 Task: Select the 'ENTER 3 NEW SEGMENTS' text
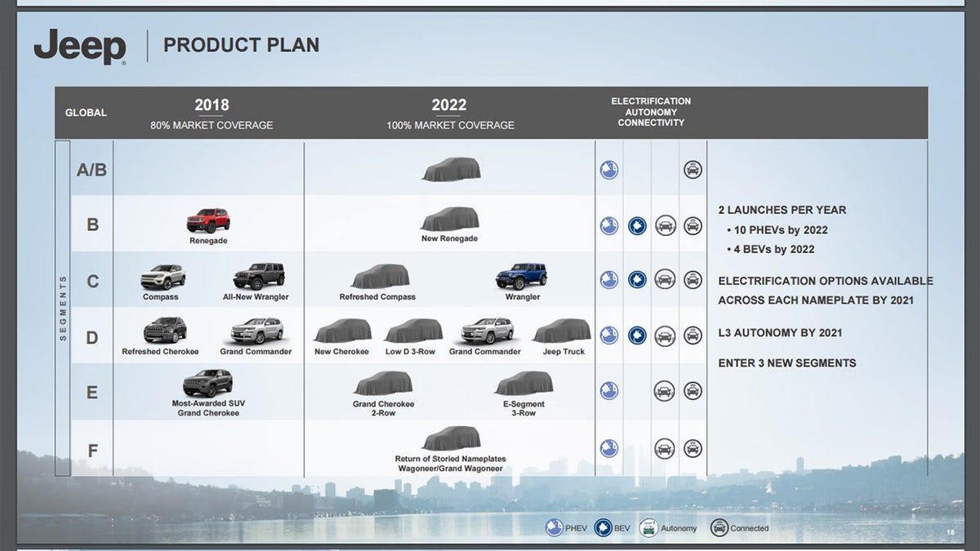787,362
